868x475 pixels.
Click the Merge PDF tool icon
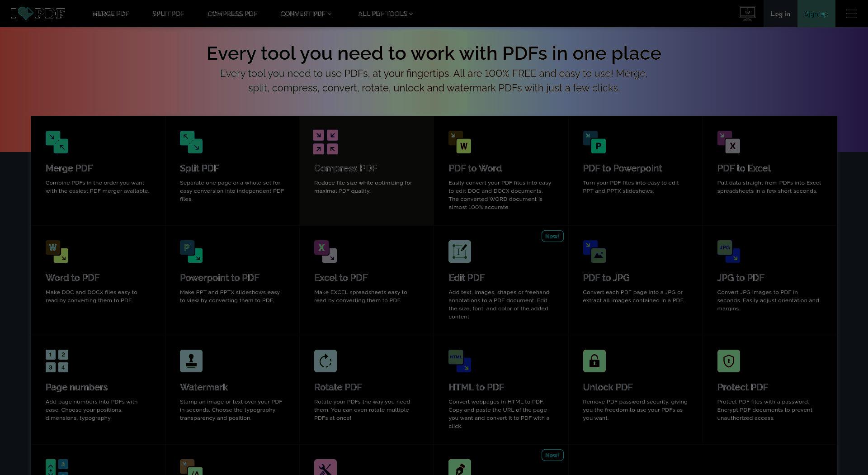click(57, 142)
